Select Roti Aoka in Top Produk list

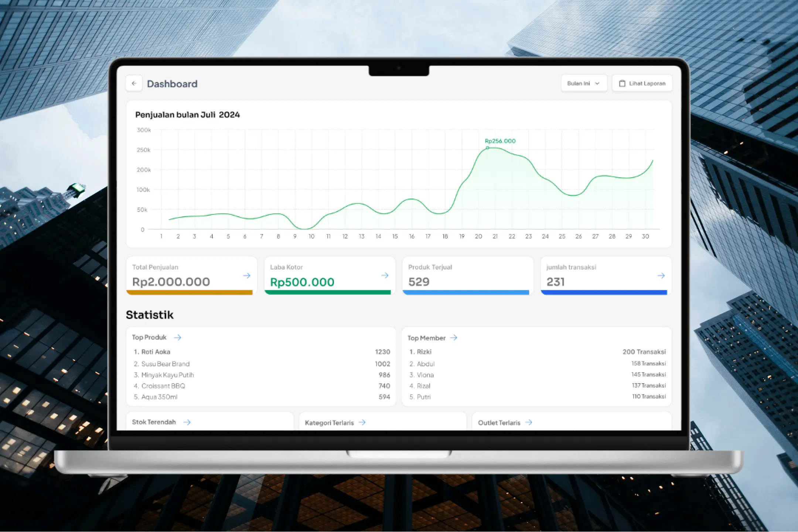156,352
